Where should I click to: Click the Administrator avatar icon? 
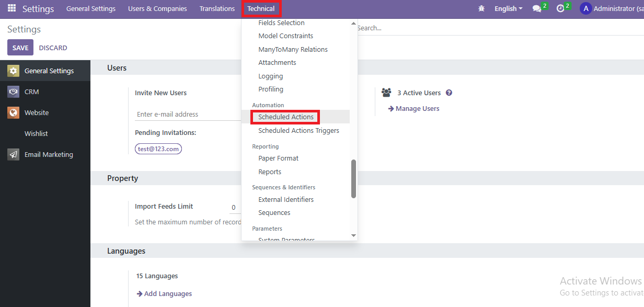coord(585,9)
